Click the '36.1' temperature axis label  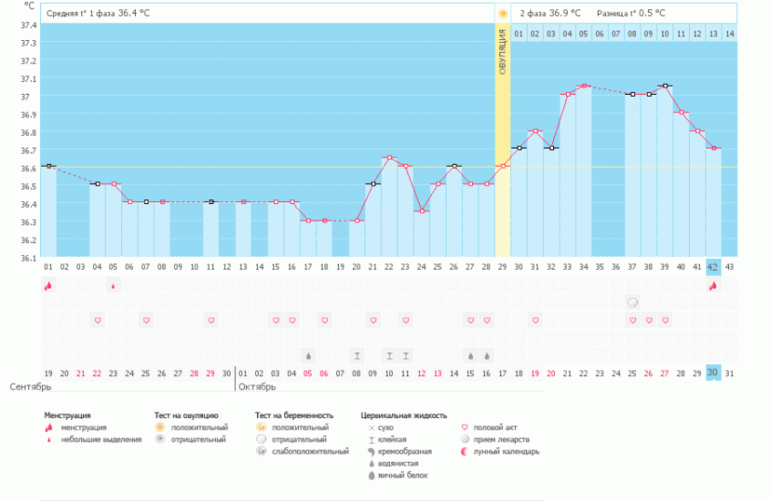click(x=28, y=258)
